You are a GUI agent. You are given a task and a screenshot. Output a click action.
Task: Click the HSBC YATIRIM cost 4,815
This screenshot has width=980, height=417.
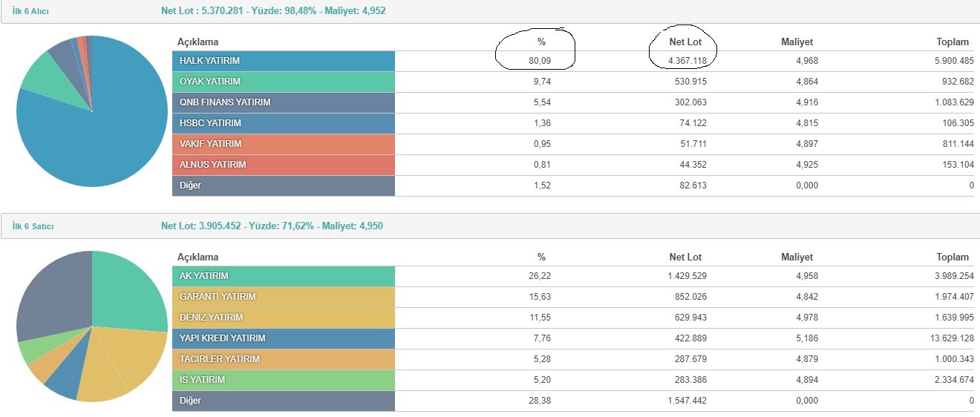coord(806,123)
